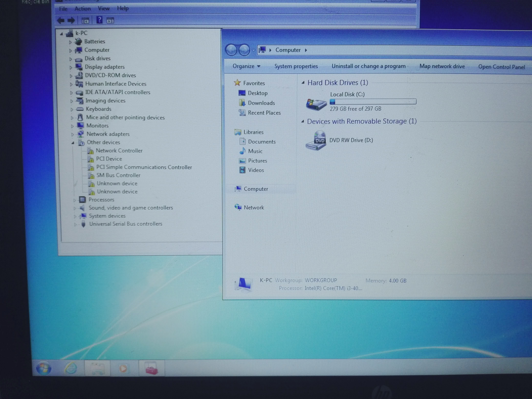Click Open Control Panel
The width and height of the screenshot is (532, 399).
502,67
